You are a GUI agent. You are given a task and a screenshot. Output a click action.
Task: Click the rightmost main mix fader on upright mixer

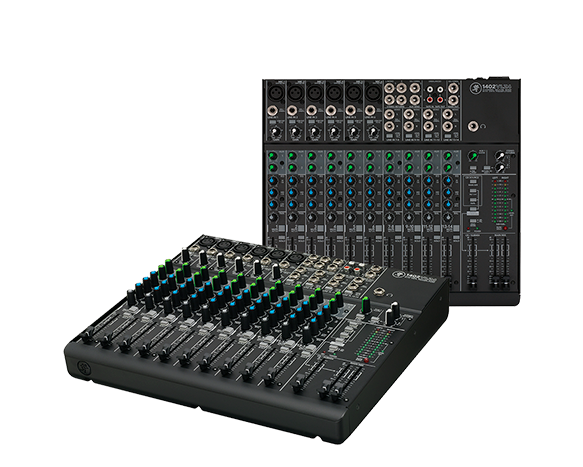click(505, 283)
